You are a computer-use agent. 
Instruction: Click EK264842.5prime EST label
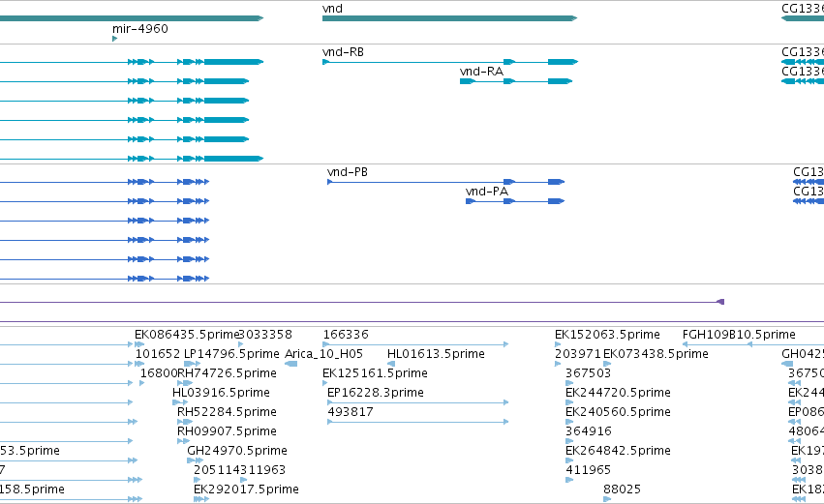coord(618,452)
